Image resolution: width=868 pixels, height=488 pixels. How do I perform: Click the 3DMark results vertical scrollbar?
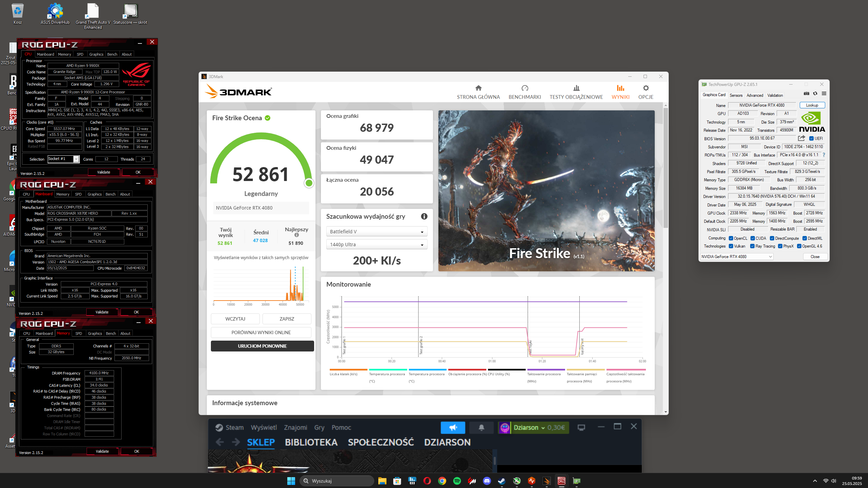coord(666,168)
